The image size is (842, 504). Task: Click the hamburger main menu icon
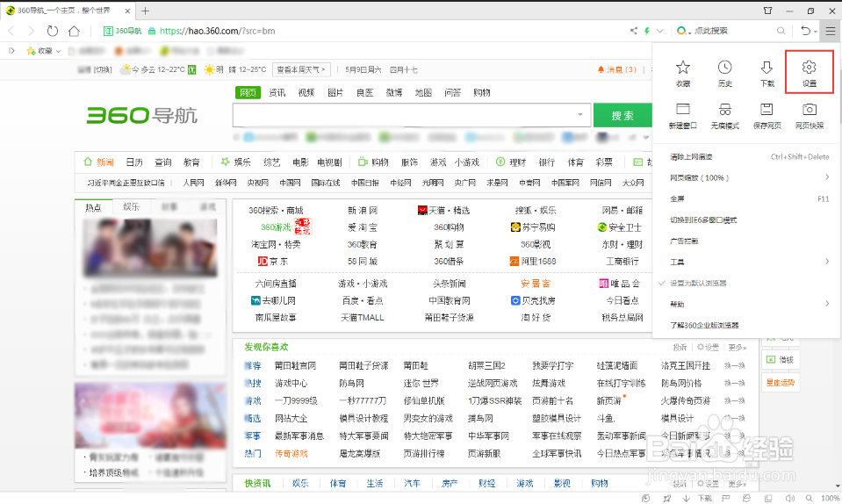831,31
